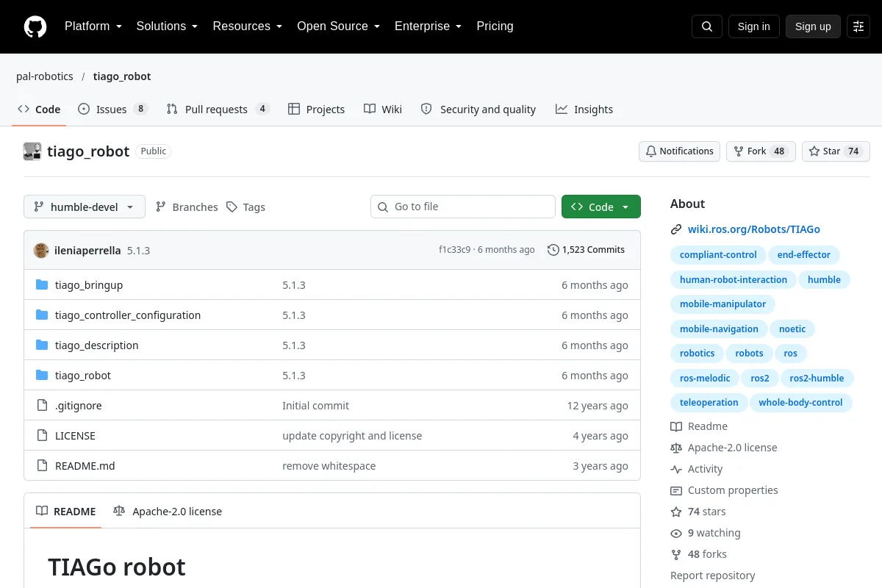Open the noetic topic tag

(x=792, y=329)
